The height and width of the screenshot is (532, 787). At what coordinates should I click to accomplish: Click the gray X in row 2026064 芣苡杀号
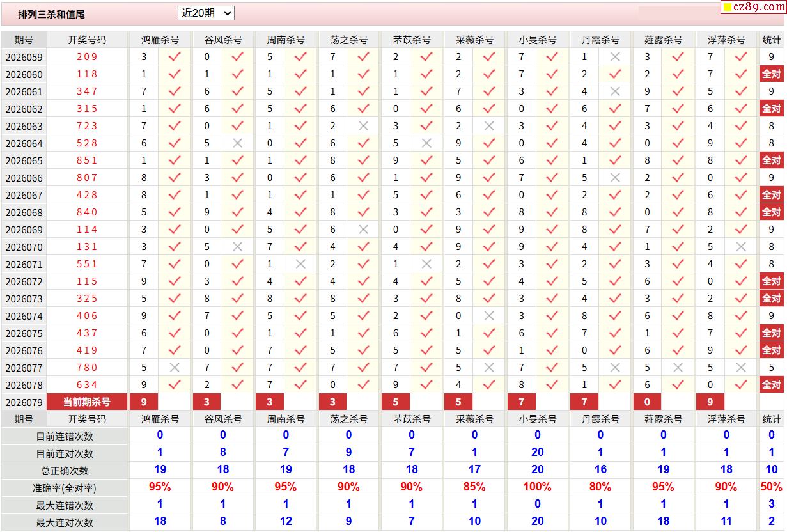426,143
